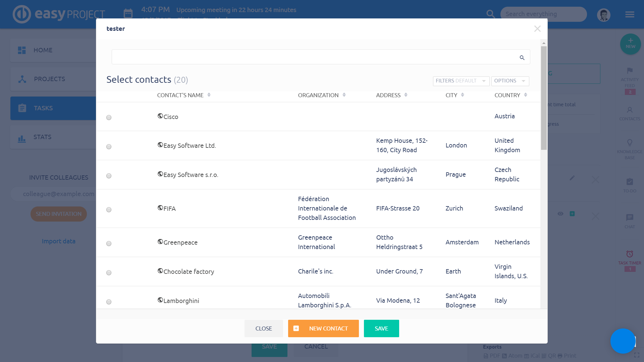The width and height of the screenshot is (644, 362).
Task: Click the scrollbar up arrow in dialog
Action: coord(544,43)
